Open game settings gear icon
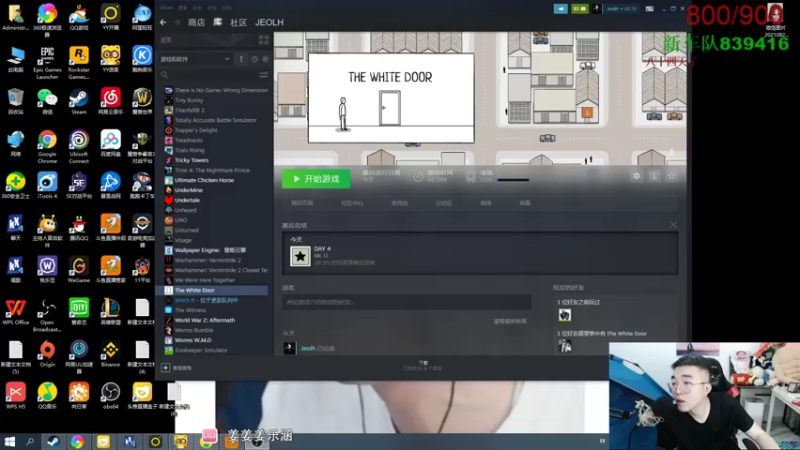Screen dimensions: 800x450 point(636,176)
